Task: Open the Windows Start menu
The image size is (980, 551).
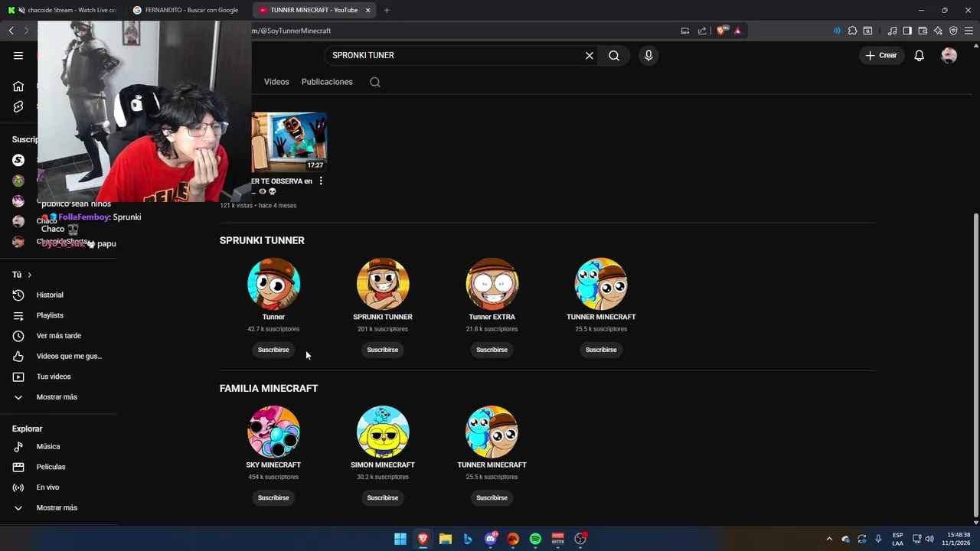Action: [400, 539]
